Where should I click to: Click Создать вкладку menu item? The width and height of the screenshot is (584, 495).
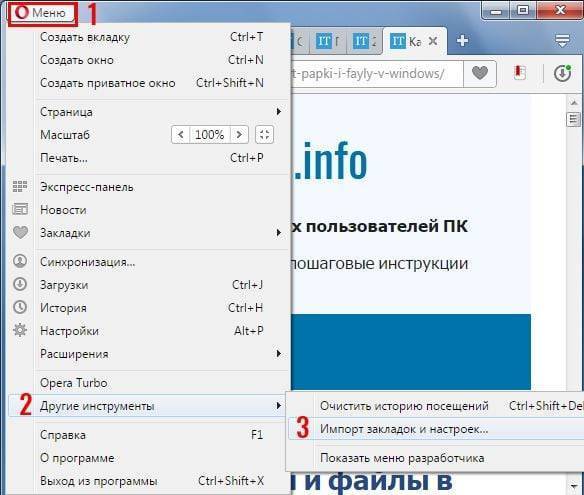(x=162, y=37)
